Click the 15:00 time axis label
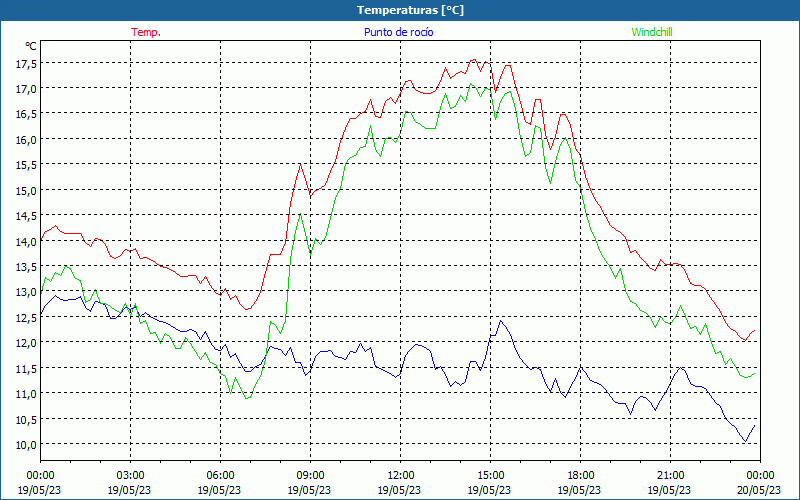 490,476
